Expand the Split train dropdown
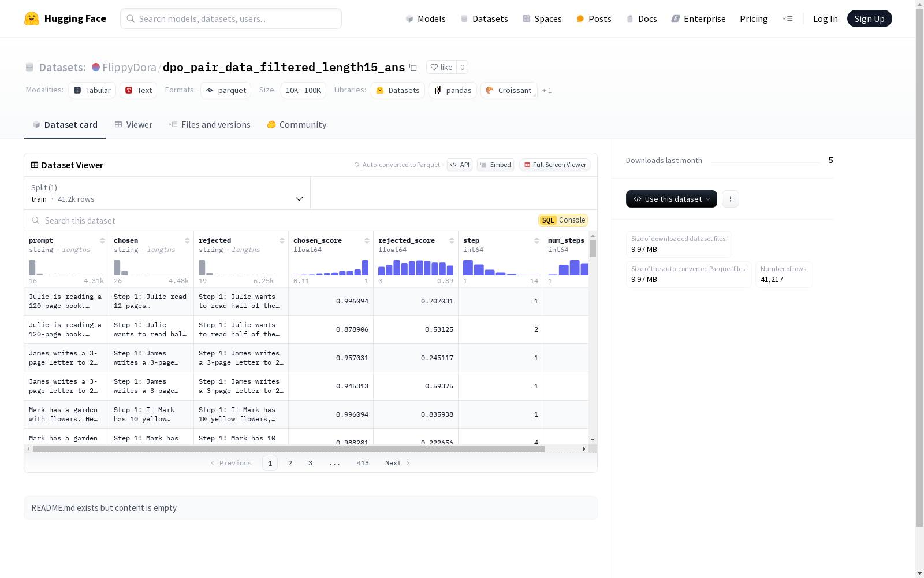Viewport: 924px width, 578px height. click(x=167, y=193)
